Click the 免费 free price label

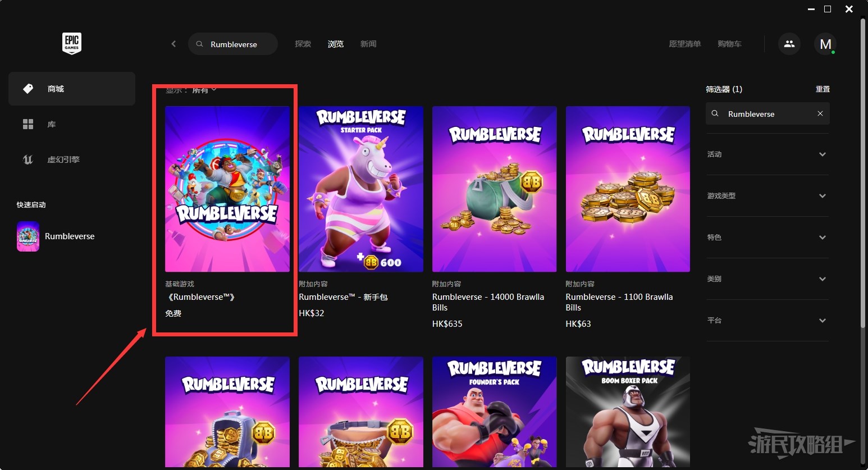click(x=173, y=313)
